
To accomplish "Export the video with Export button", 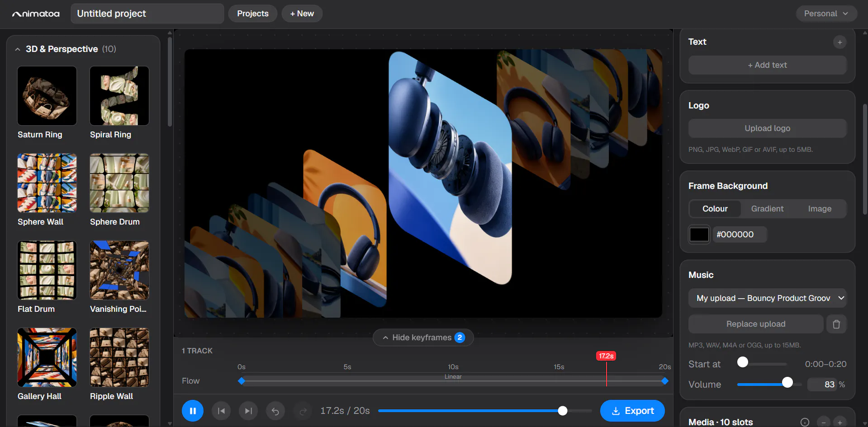I will click(632, 411).
